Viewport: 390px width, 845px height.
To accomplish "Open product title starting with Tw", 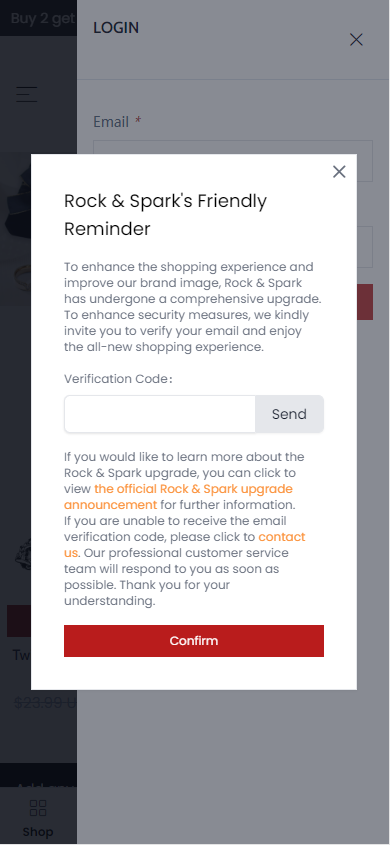I will tap(22, 655).
